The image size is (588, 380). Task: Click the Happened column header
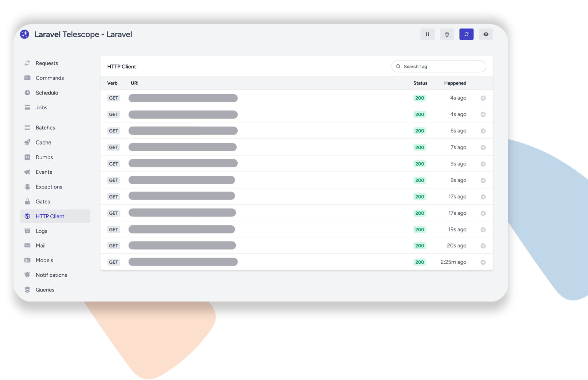[x=455, y=83]
